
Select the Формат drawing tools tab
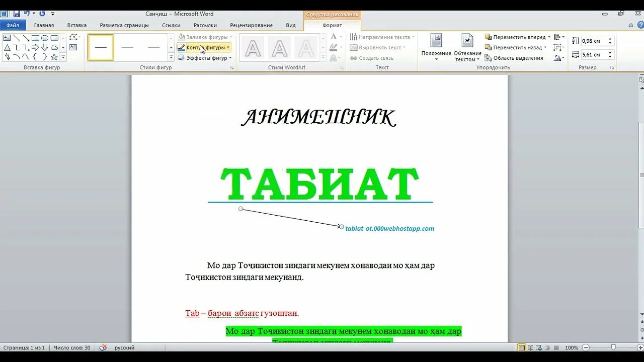(x=332, y=25)
